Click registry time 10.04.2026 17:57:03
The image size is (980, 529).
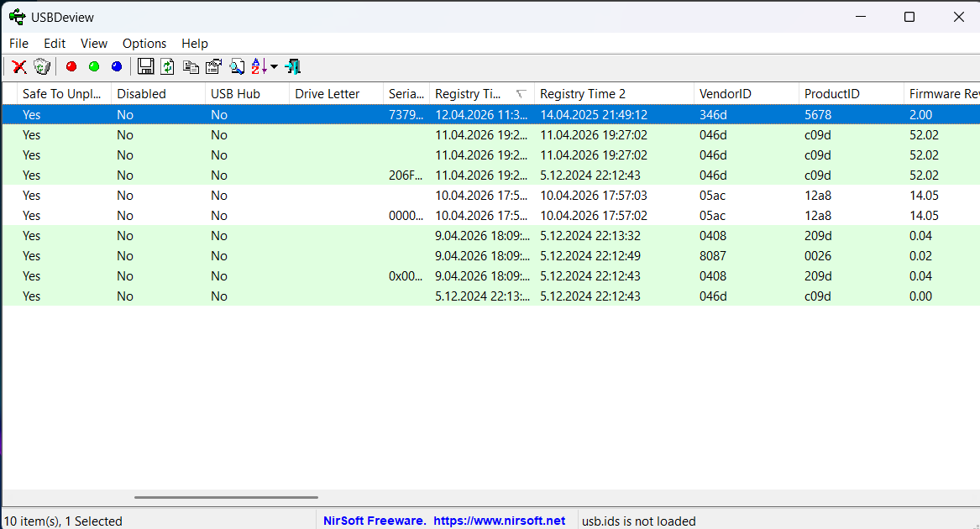click(594, 195)
